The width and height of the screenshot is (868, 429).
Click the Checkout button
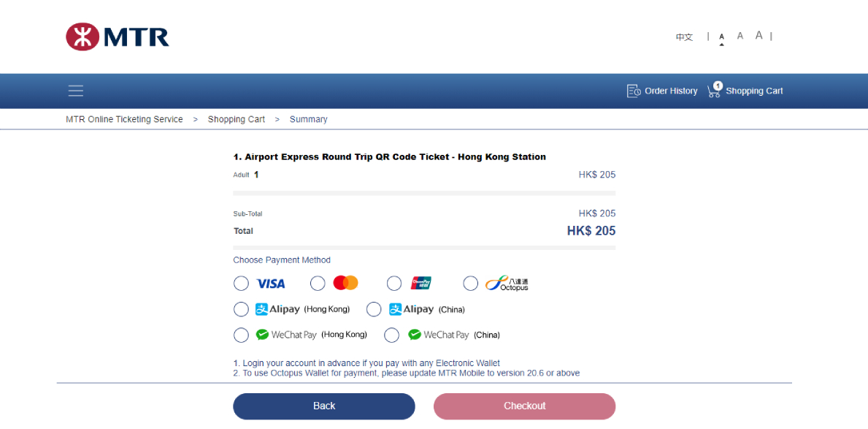(x=524, y=406)
